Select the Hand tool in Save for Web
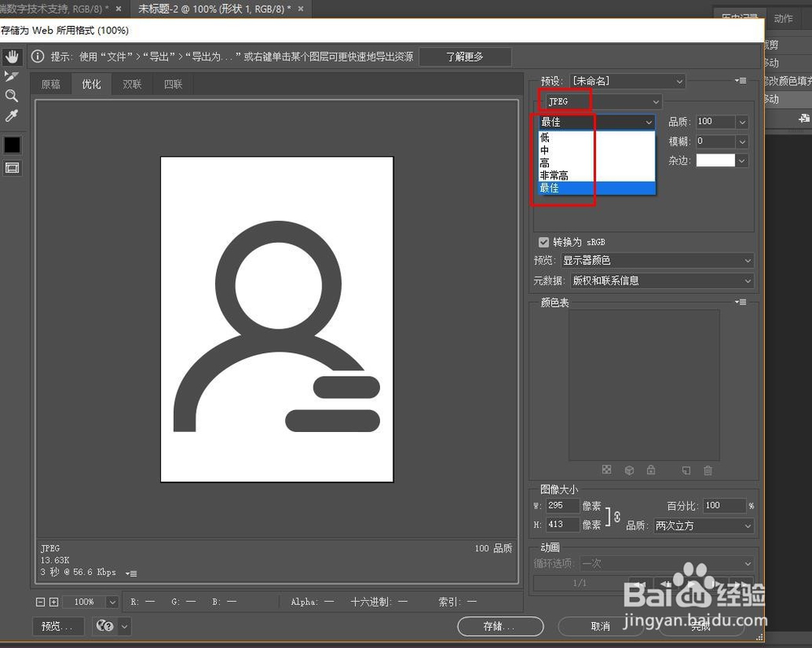Viewport: 812px width, 648px height. (12, 56)
